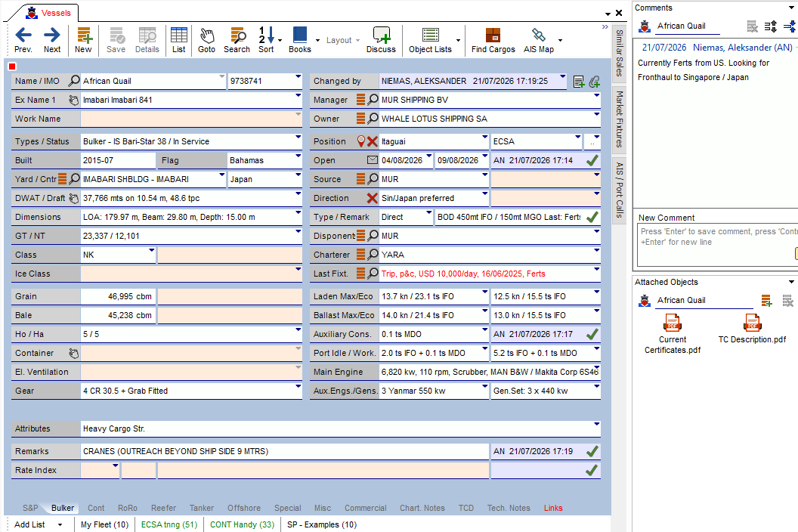Image resolution: width=798 pixels, height=532 pixels.
Task: Click the Last Fixt. list icon
Action: [360, 274]
